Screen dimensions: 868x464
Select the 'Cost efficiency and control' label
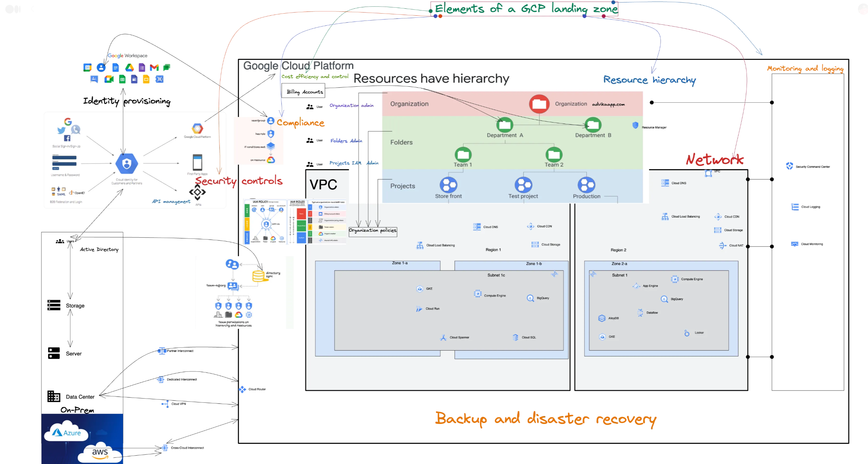coord(315,77)
